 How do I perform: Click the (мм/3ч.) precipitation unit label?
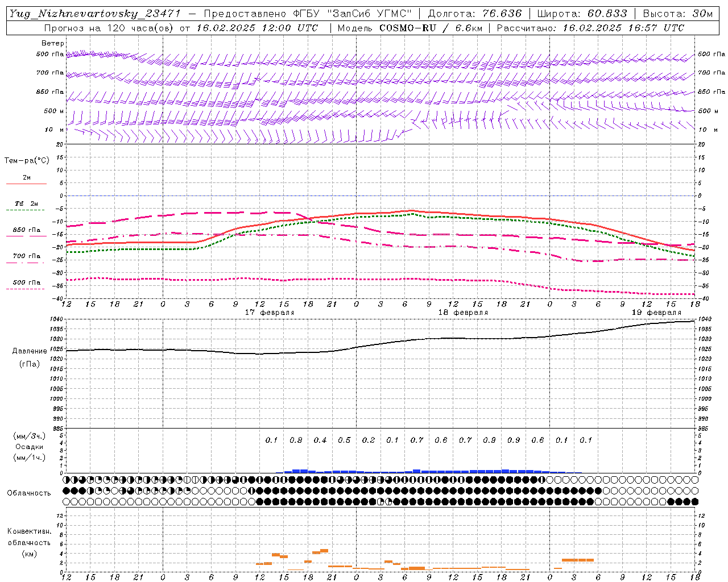click(x=30, y=436)
